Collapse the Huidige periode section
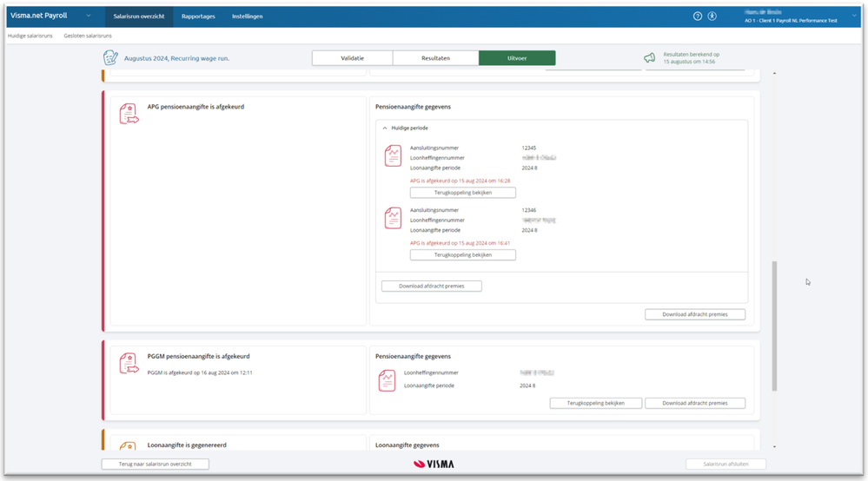This screenshot has width=868, height=481. point(385,128)
